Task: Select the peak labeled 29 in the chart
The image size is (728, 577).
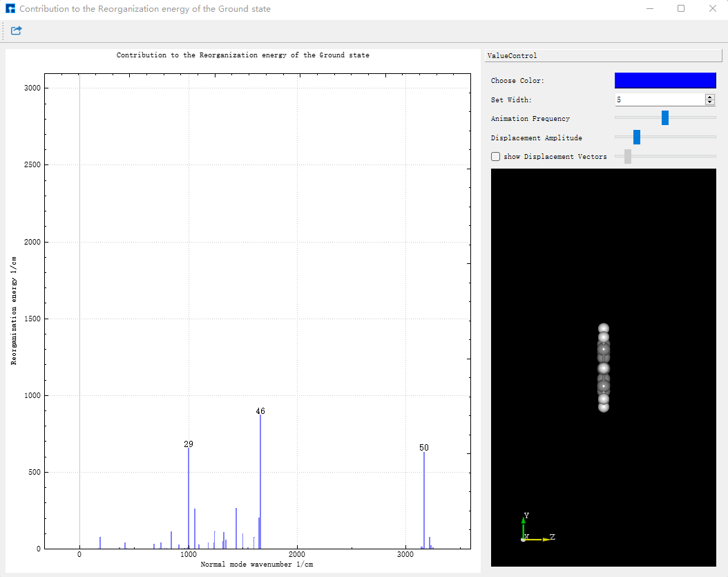Action: tap(189, 498)
